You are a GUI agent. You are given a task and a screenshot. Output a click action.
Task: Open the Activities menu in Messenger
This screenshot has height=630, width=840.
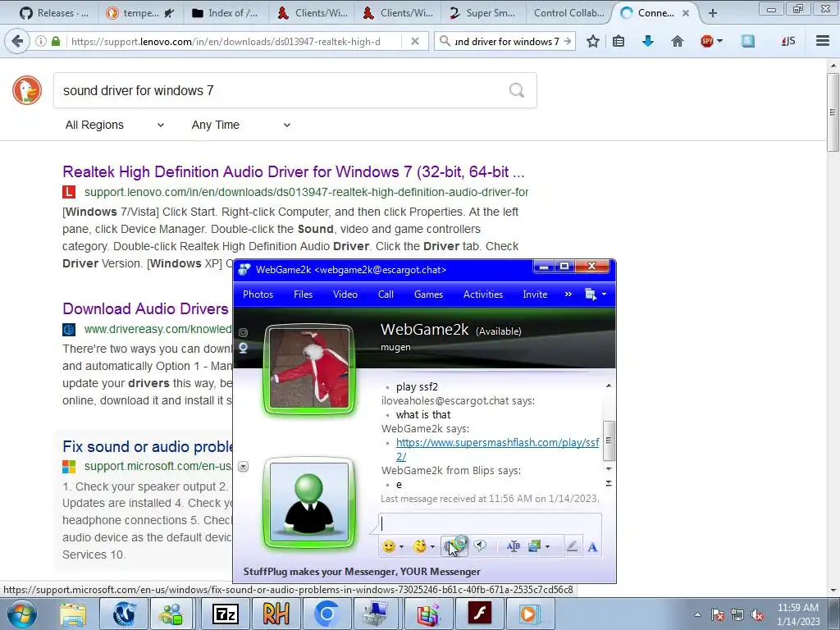483,294
